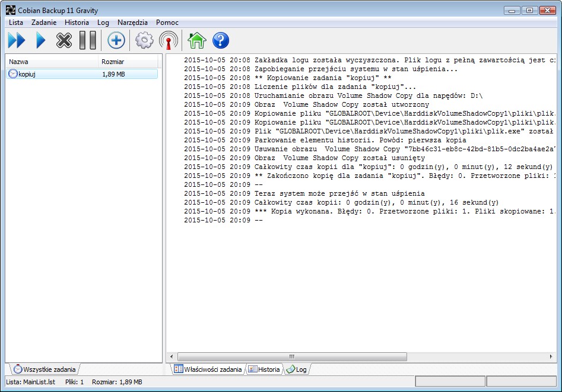Click the log line "Obraz Volume Shadow Copy został utworzony"
The image size is (562, 392).
point(306,104)
